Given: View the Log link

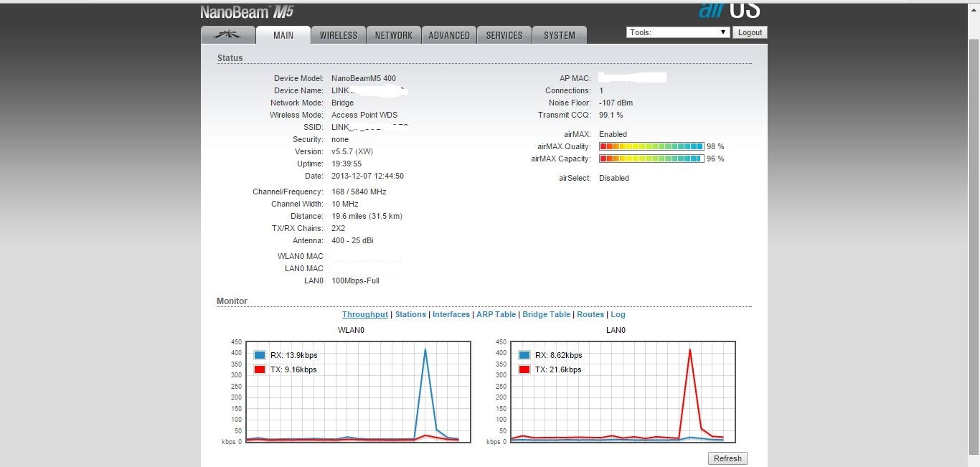Looking at the screenshot, I should coord(618,314).
